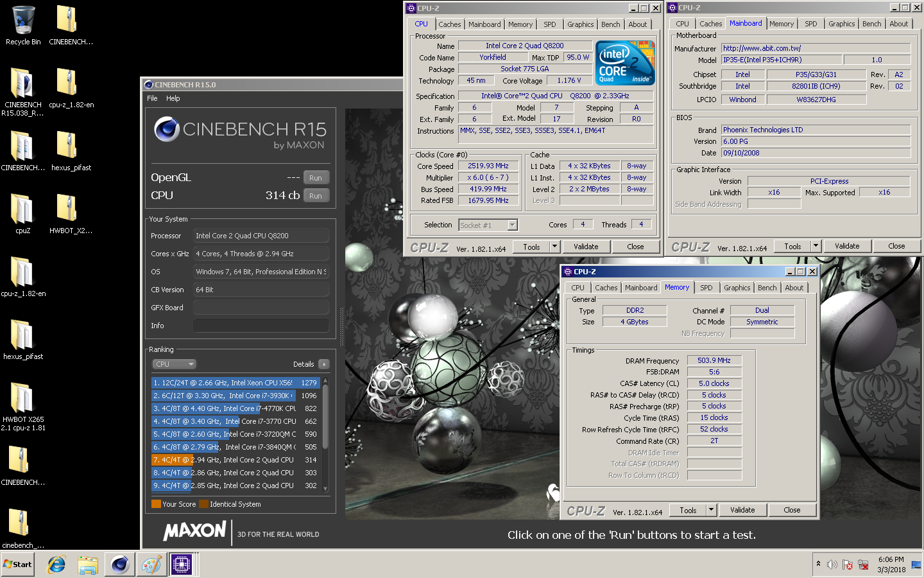Click Tools button in Mainboard CPU-Z window
The image size is (924, 578).
[792, 246]
